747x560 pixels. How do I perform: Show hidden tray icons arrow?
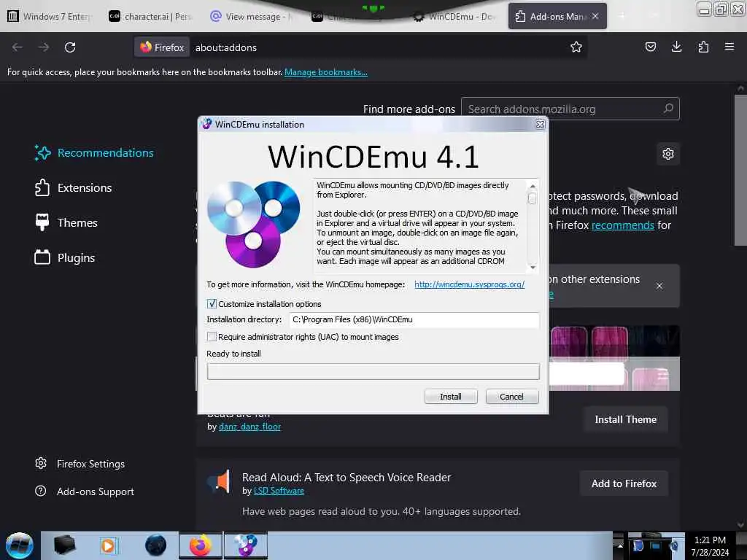(x=620, y=545)
